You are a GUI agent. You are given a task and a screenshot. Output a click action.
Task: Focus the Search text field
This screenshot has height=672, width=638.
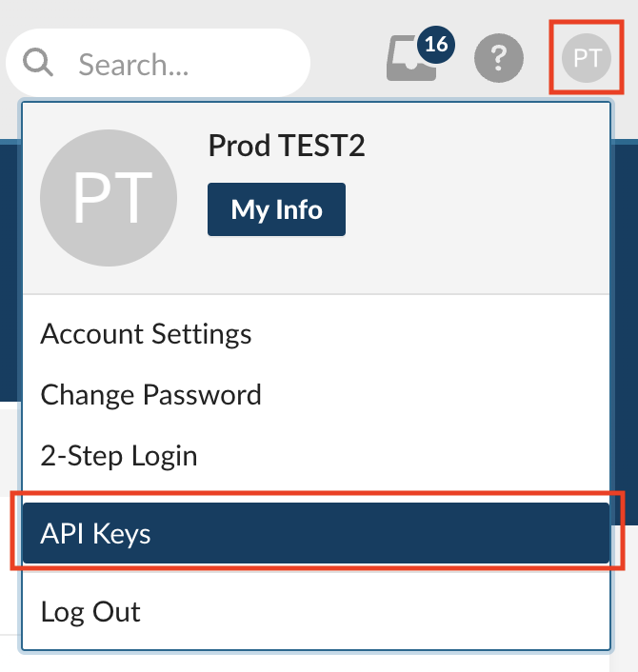[181, 64]
